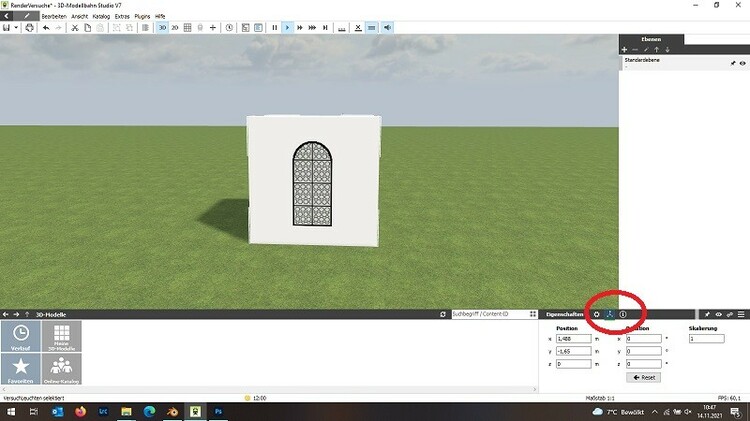Paste from the clipboard icon
This screenshot has width=750, height=421.
pyautogui.click(x=100, y=28)
